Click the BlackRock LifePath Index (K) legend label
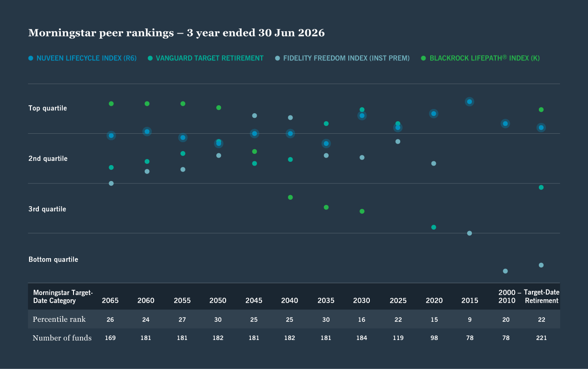The width and height of the screenshot is (588, 369). (485, 58)
